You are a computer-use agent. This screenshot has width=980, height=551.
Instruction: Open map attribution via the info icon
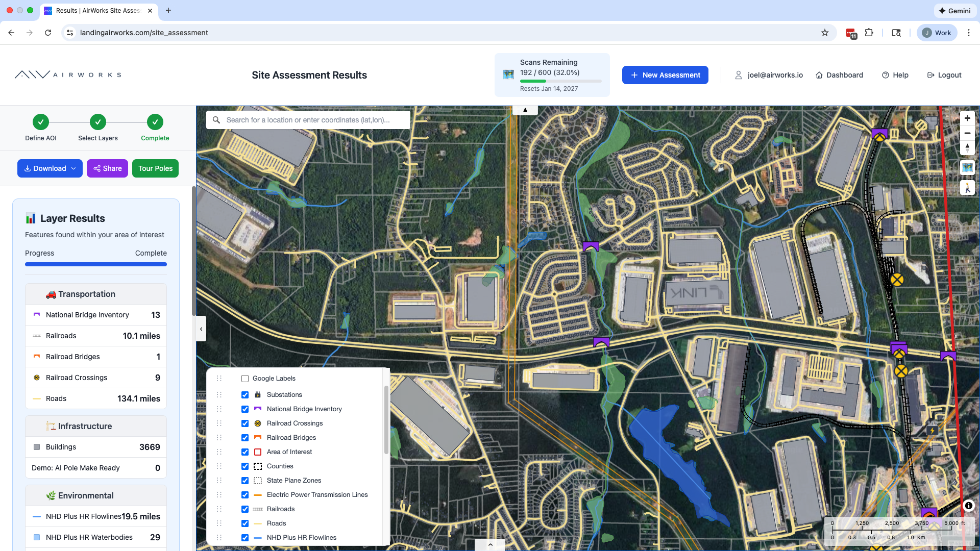point(968,506)
